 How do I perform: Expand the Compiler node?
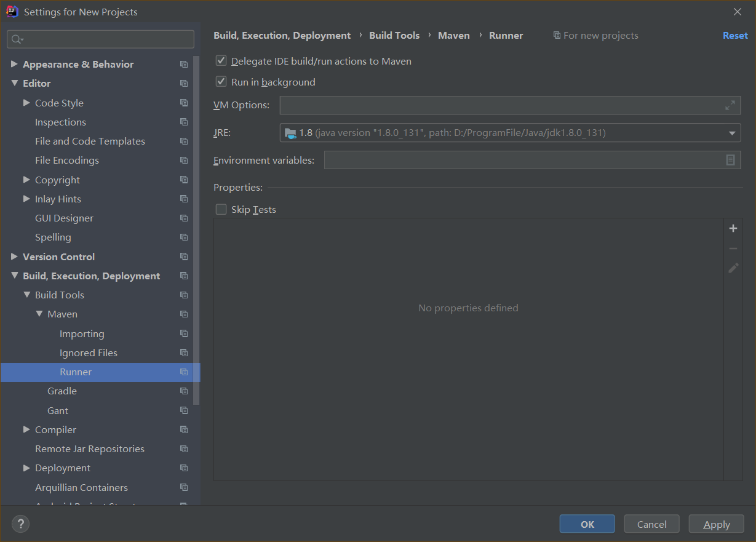(x=26, y=429)
